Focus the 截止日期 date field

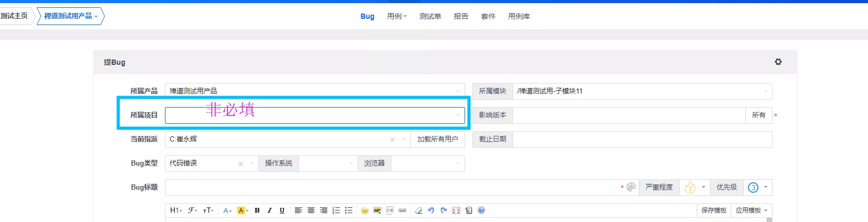coord(643,139)
